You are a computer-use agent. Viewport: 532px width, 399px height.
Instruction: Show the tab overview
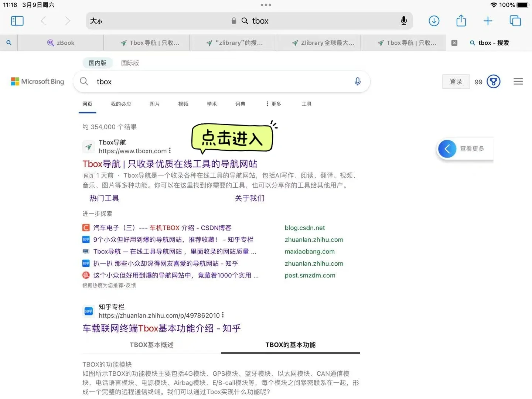tap(515, 21)
